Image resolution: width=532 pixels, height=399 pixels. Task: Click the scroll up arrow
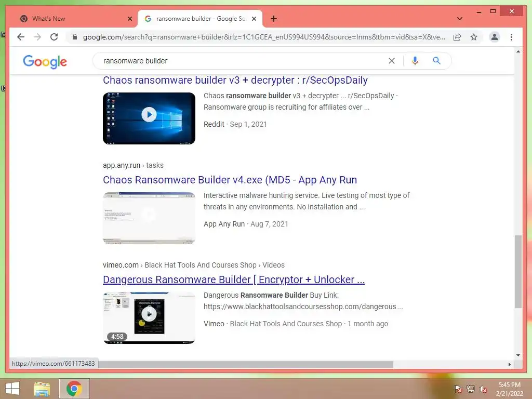click(518, 51)
